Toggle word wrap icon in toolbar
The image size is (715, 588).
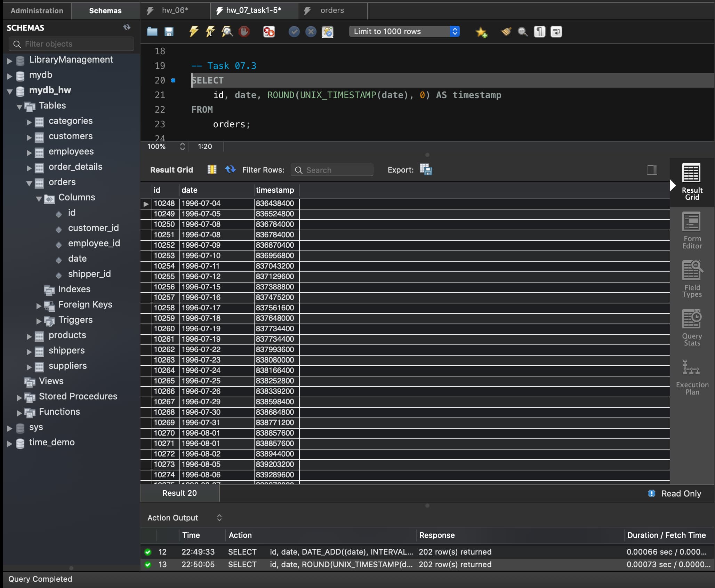[556, 32]
